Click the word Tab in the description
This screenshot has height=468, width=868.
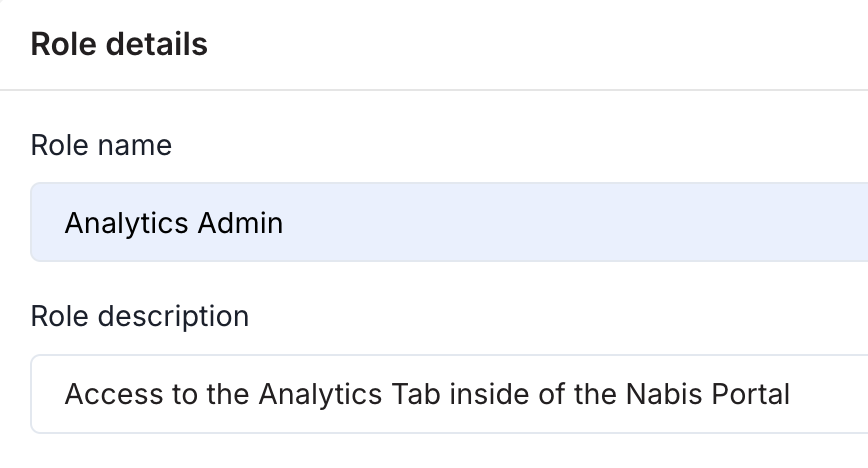point(416,394)
